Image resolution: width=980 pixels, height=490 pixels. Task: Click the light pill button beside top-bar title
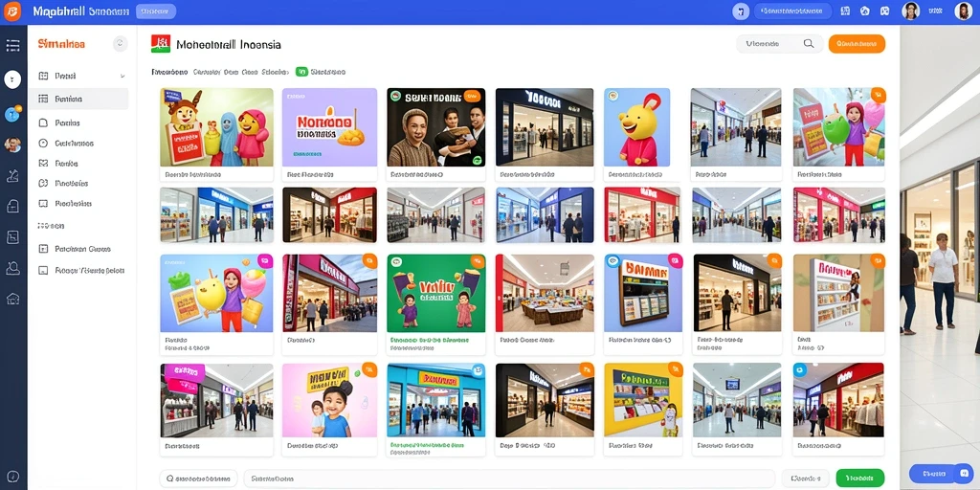click(x=156, y=11)
